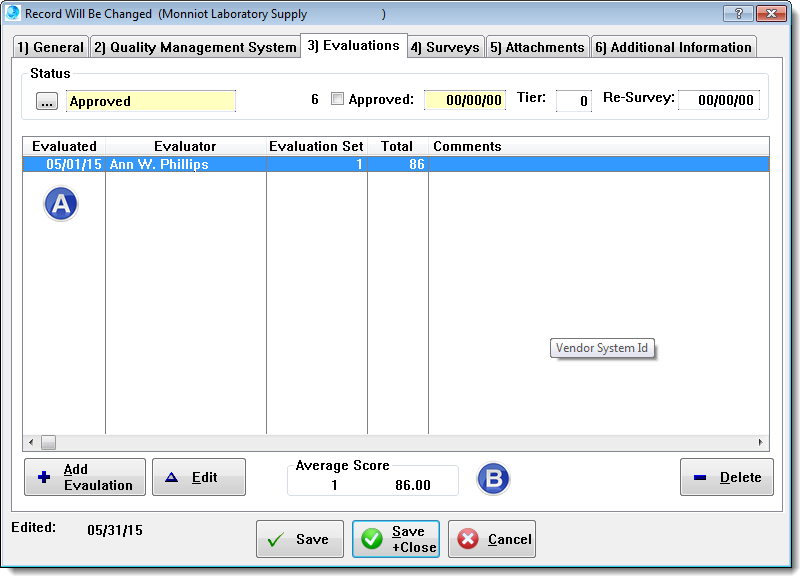Click the horizontal scrollbar thumb
The image size is (807, 583).
click(48, 442)
